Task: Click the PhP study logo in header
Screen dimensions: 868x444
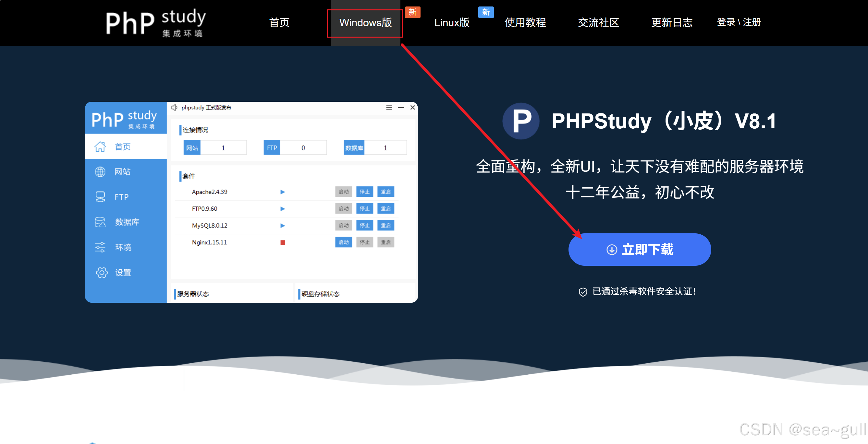Action: (x=156, y=23)
